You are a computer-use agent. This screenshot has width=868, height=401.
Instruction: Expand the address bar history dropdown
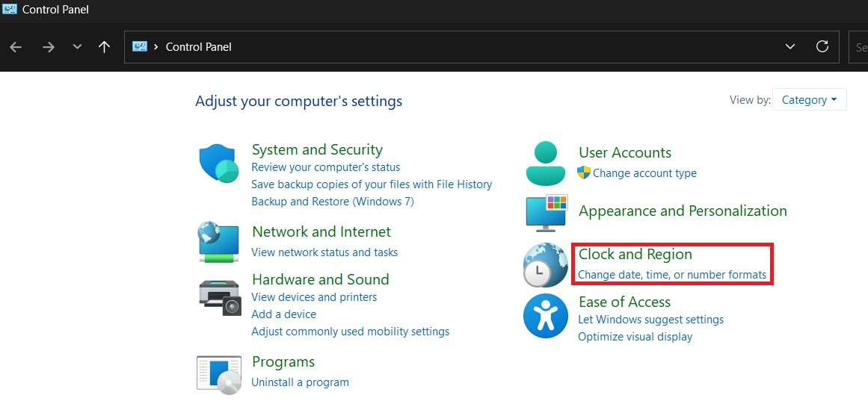tap(790, 46)
